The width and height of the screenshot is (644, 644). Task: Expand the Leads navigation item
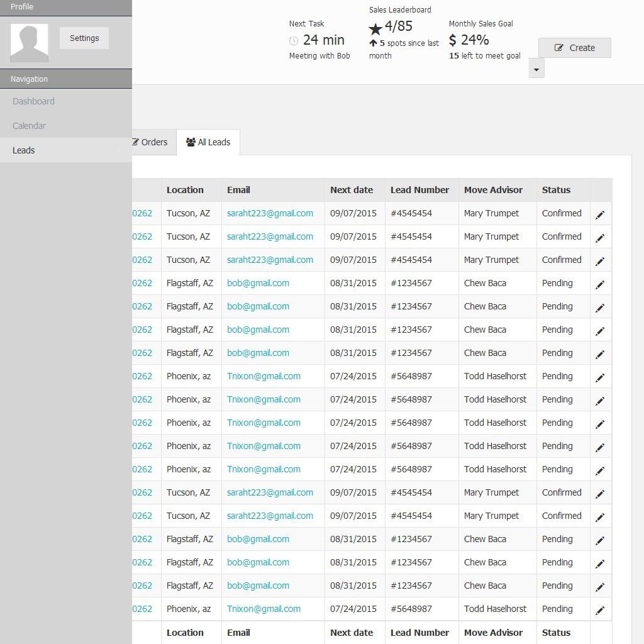[66, 150]
